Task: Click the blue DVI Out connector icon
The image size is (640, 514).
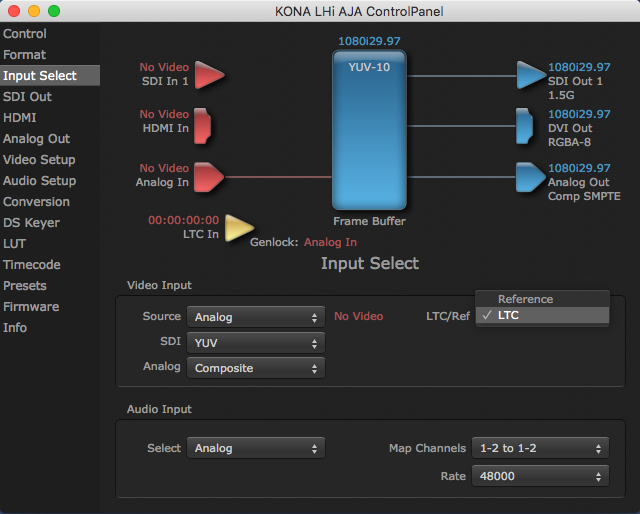Action: 524,126
